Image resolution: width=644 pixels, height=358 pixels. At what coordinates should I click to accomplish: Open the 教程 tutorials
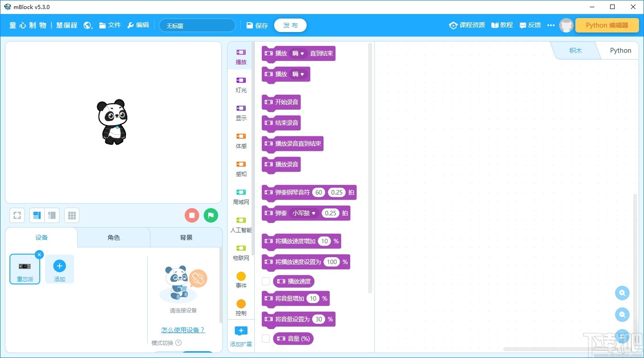[x=502, y=25]
